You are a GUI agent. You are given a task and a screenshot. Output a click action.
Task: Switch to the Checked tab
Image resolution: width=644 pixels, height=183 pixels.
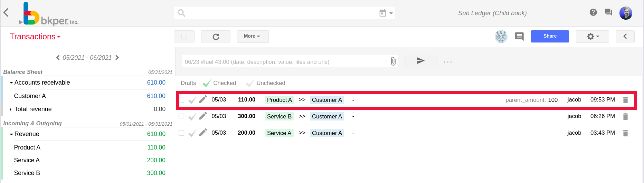point(220,83)
